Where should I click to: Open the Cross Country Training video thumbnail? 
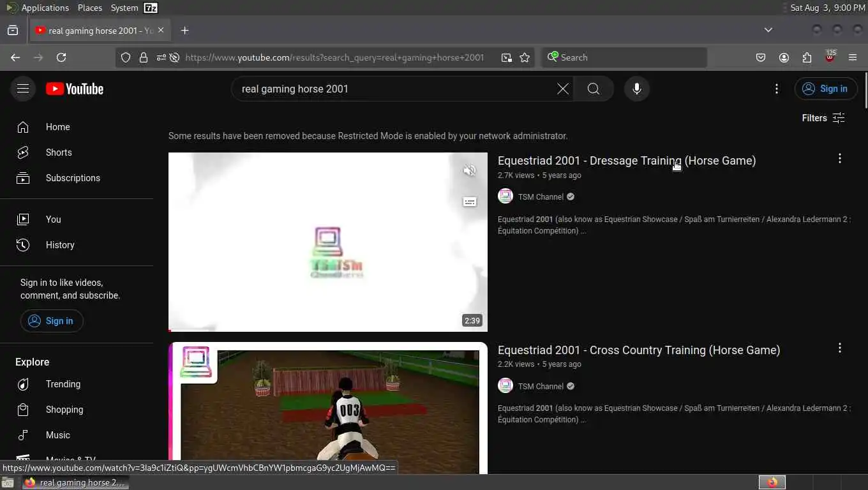point(328,408)
